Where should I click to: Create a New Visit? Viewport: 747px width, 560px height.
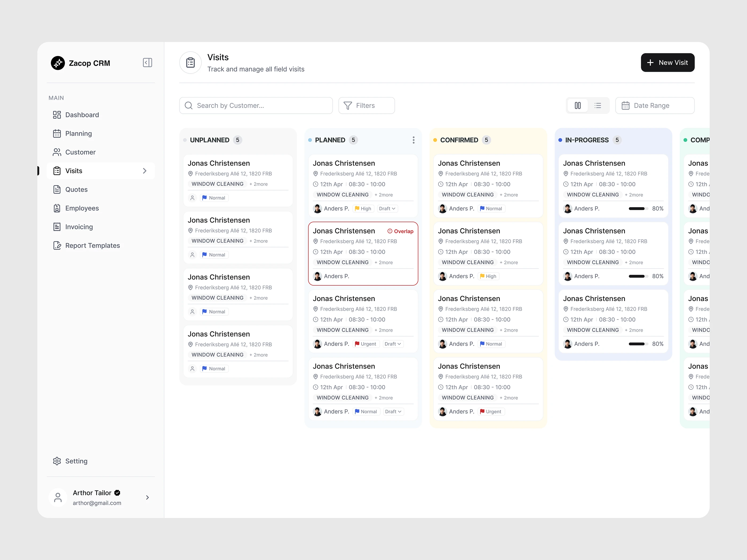tap(668, 63)
